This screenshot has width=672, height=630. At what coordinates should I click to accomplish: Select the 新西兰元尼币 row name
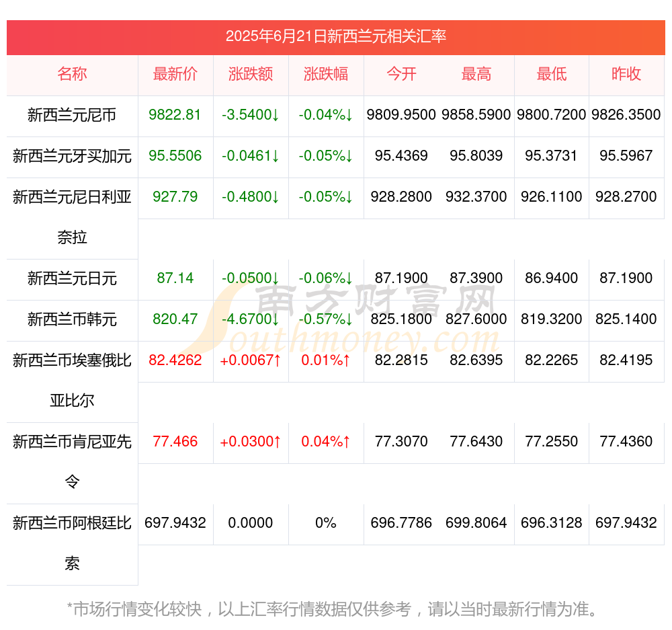[x=72, y=115]
